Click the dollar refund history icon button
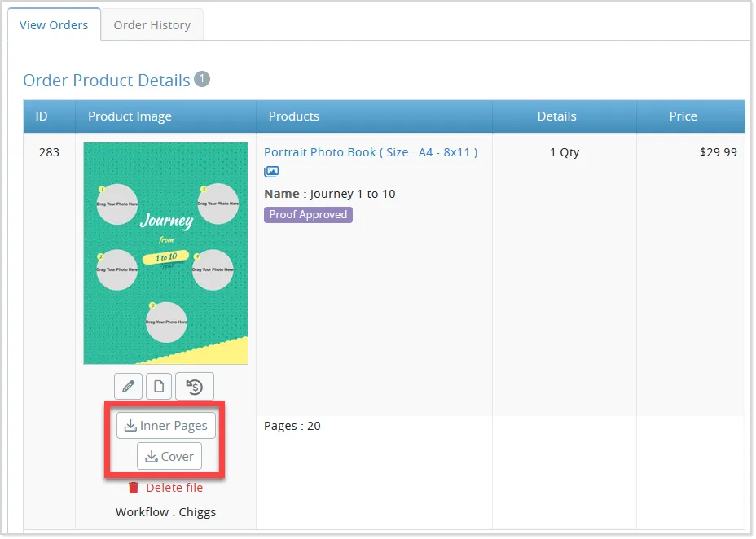 (x=195, y=388)
